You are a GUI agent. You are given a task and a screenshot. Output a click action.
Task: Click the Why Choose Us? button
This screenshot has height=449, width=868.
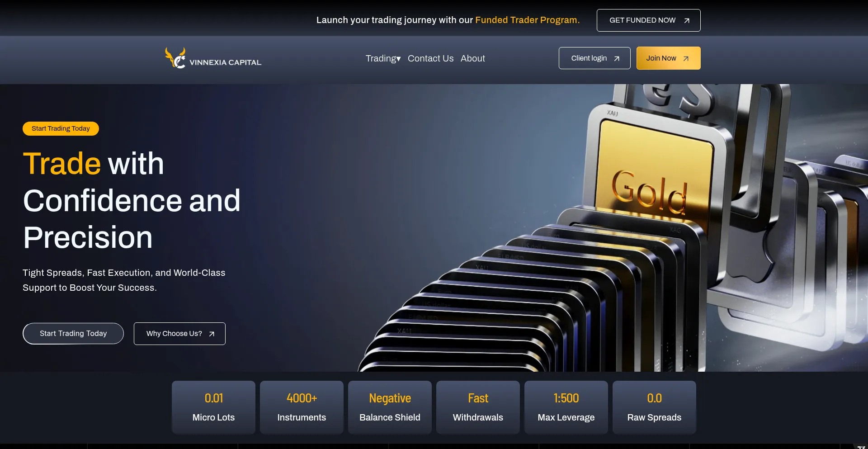click(179, 334)
